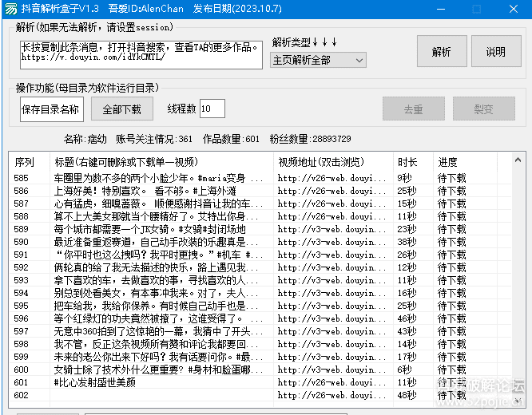Select row 592 title 俩轮真的给了我无法描述的快乐

pyautogui.click(x=156, y=267)
